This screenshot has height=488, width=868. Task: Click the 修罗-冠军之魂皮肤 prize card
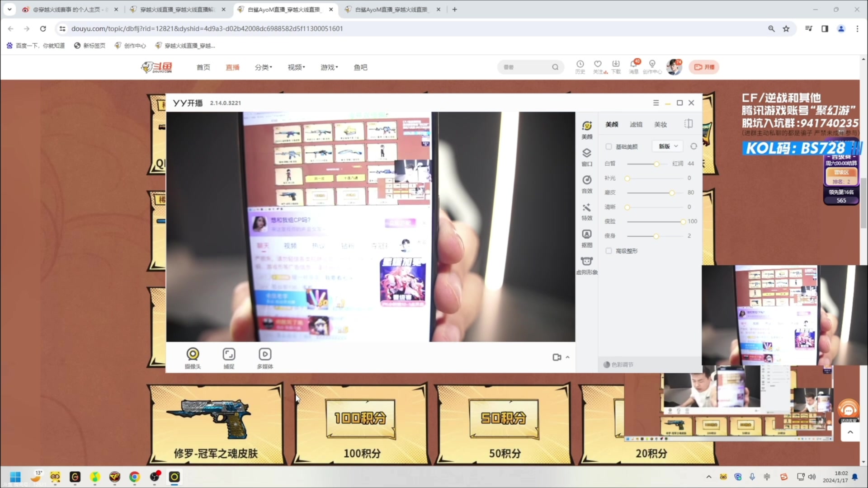[x=216, y=424]
